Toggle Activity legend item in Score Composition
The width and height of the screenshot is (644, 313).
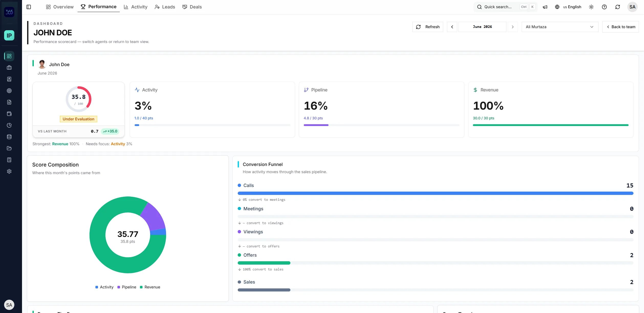(104, 287)
